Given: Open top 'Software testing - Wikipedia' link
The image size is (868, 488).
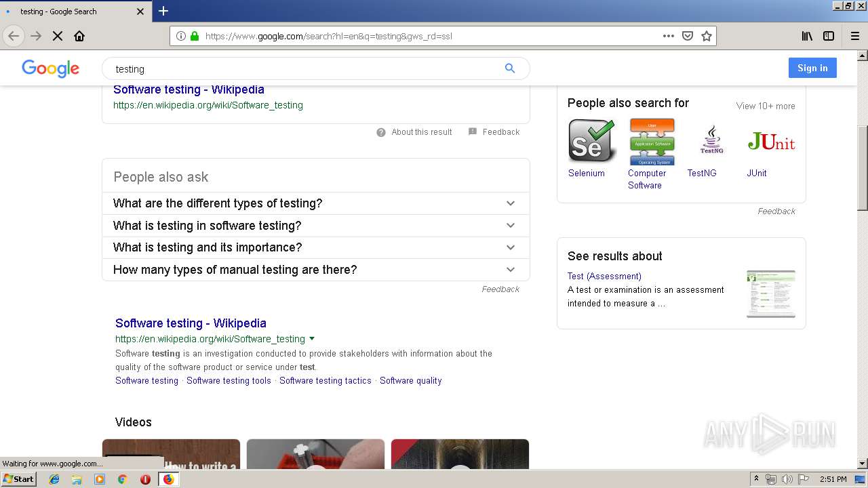Looking at the screenshot, I should pyautogui.click(x=189, y=89).
